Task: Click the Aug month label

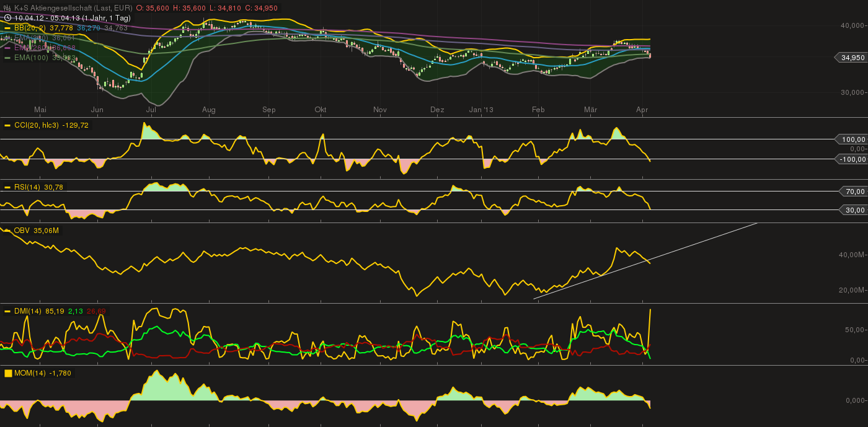Action: pos(209,110)
